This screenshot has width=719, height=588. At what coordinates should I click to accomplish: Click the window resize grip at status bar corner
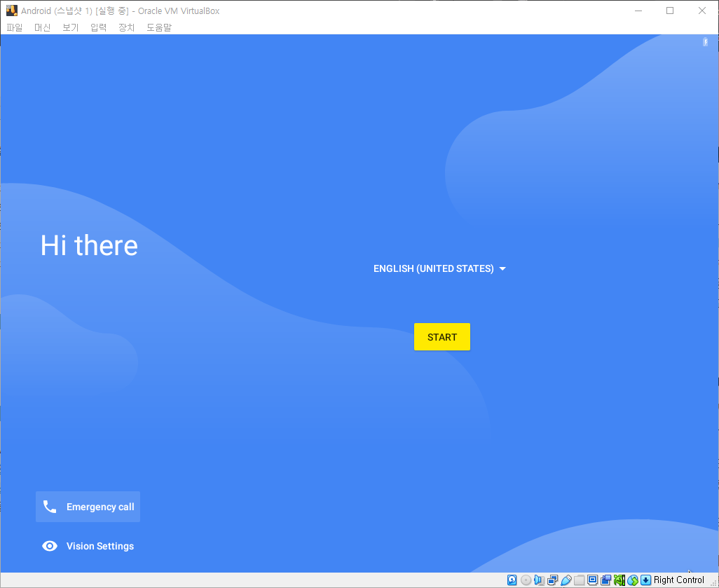coord(713,582)
